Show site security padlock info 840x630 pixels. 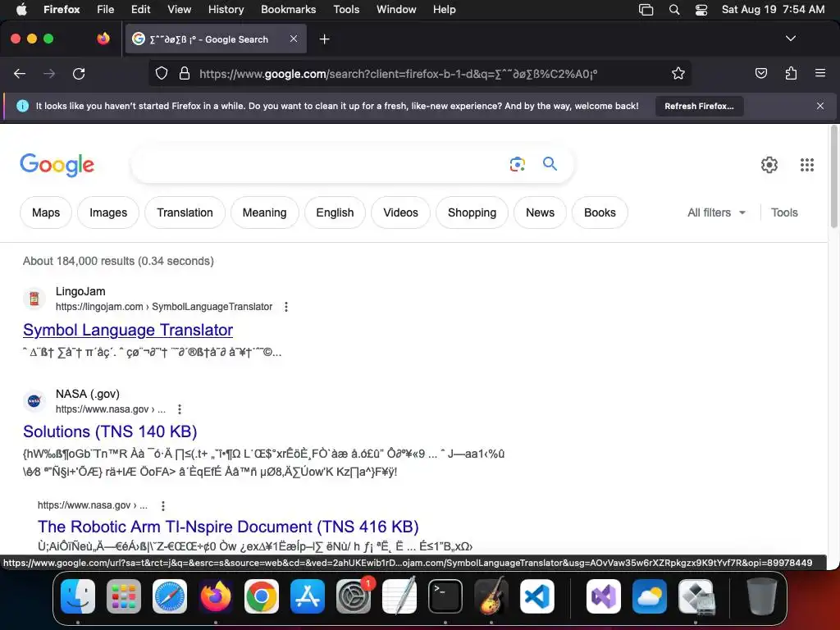click(185, 73)
